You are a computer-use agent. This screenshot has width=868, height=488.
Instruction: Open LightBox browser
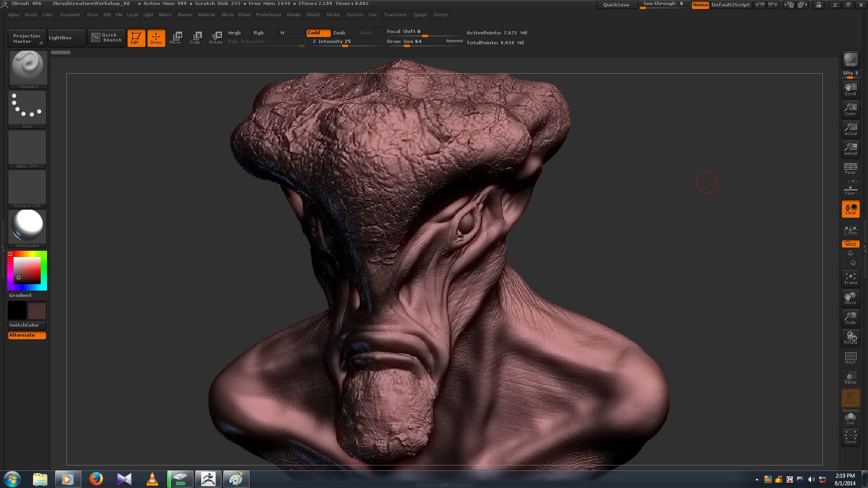pyautogui.click(x=66, y=38)
